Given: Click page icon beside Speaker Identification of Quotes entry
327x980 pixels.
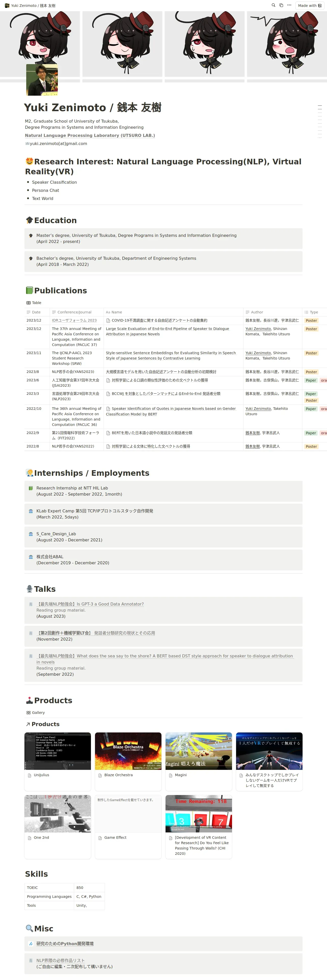Looking at the screenshot, I should (x=108, y=409).
